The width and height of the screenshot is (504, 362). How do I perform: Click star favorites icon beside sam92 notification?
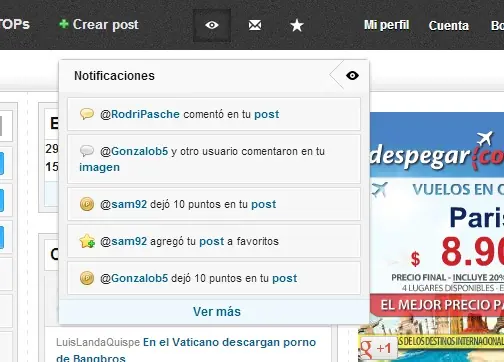pos(87,241)
